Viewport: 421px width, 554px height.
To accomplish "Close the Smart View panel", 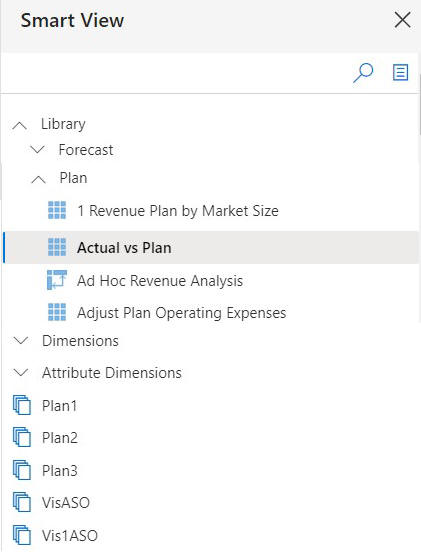I will [x=403, y=20].
